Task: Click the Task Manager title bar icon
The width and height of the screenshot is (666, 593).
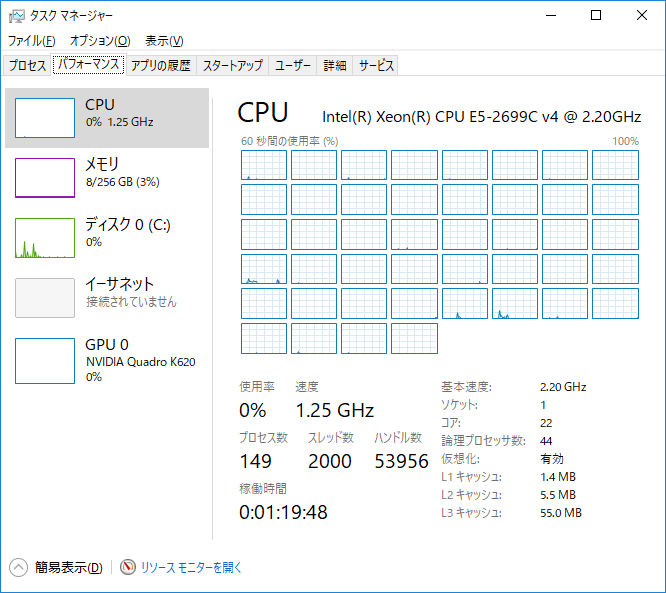Action: (17, 16)
